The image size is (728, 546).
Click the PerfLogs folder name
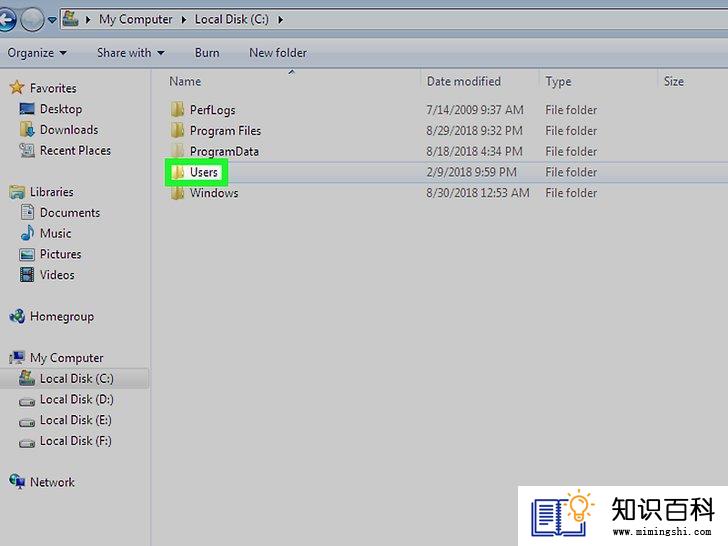tap(213, 110)
